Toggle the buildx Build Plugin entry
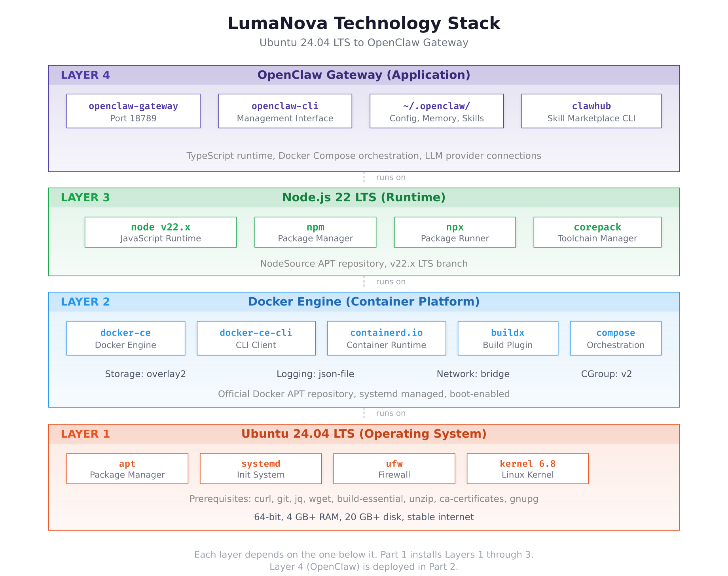The image size is (728, 576). click(x=508, y=338)
